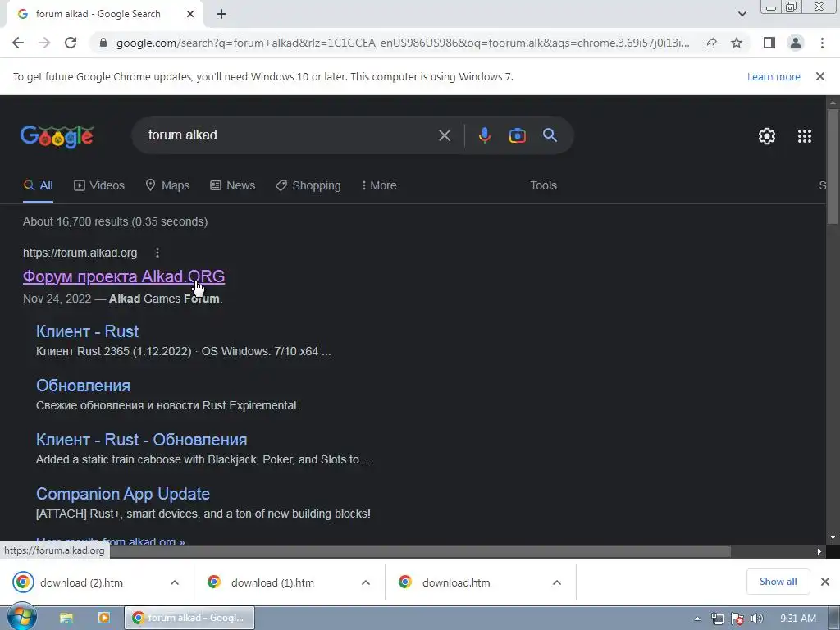Screen dimensions: 840x630
Task: Click the 9:31 AM system clock
Action: [797, 619]
